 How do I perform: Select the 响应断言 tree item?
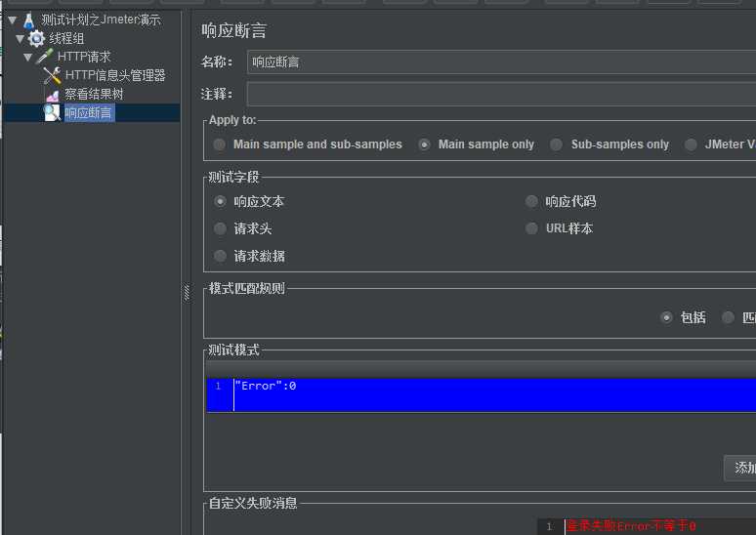(x=89, y=113)
